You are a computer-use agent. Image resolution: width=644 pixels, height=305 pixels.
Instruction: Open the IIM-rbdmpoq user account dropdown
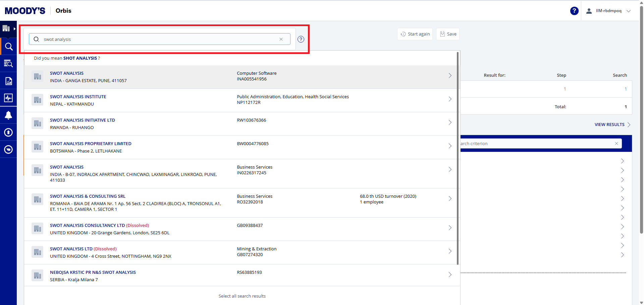point(609,11)
